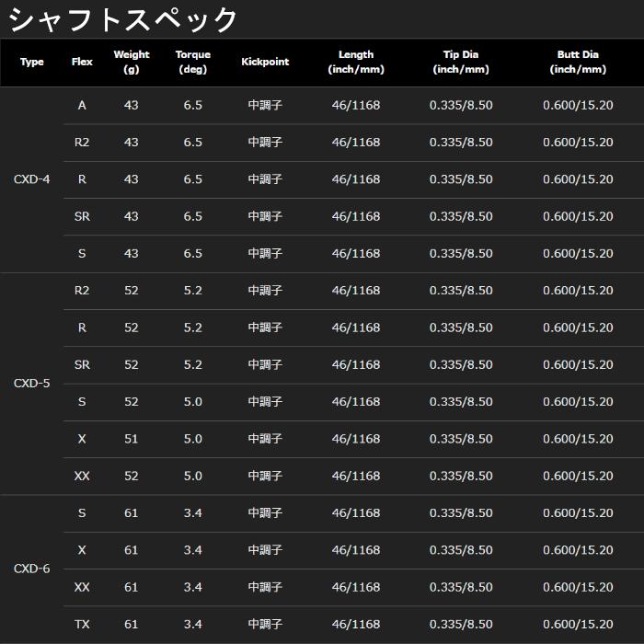The image size is (644, 644).
Task: Click the TX flex cell
Action: coord(82,625)
